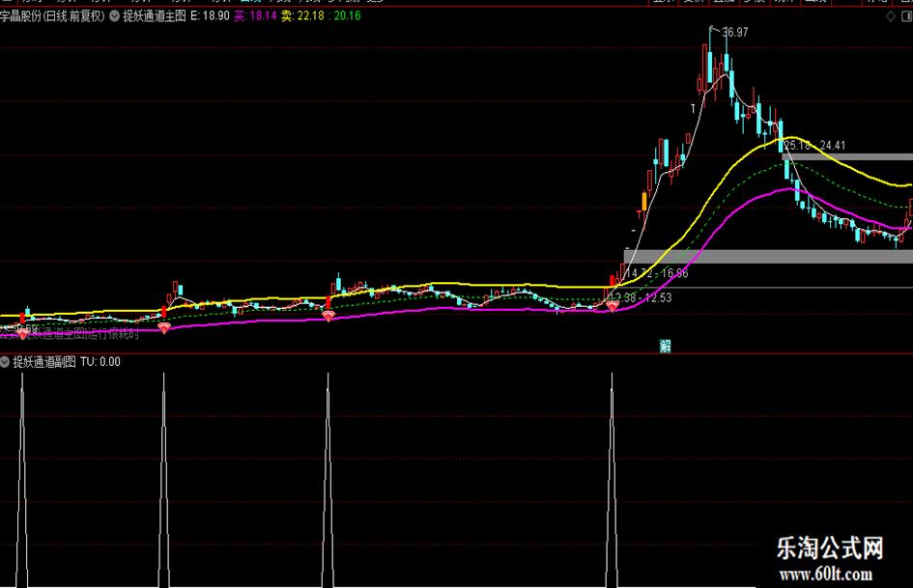Open the 捉妖通道主图 indicator dropdown arrow
The image size is (913, 588).
pos(115,16)
